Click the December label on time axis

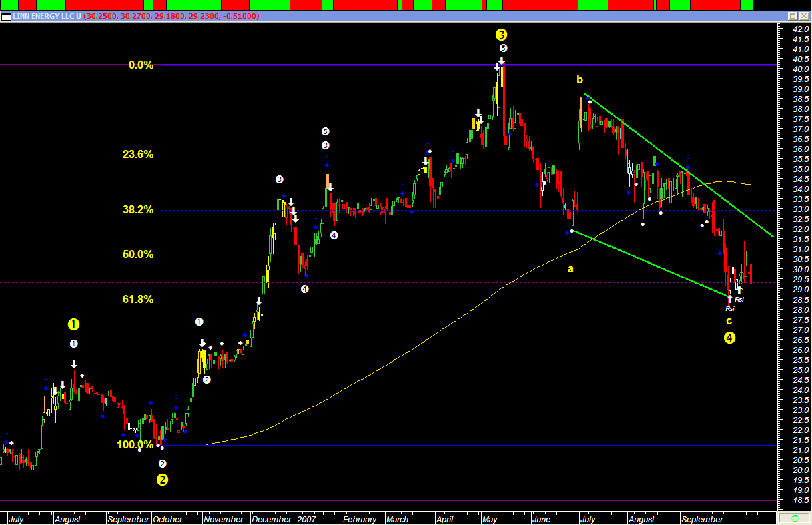[x=272, y=519]
